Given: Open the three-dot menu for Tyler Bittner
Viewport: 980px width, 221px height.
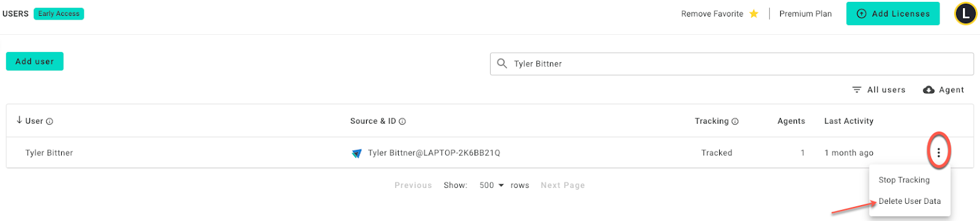Looking at the screenshot, I should pos(938,152).
